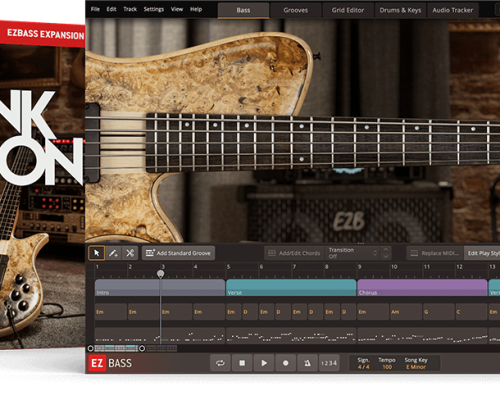Toggle the metronome button

click(307, 363)
